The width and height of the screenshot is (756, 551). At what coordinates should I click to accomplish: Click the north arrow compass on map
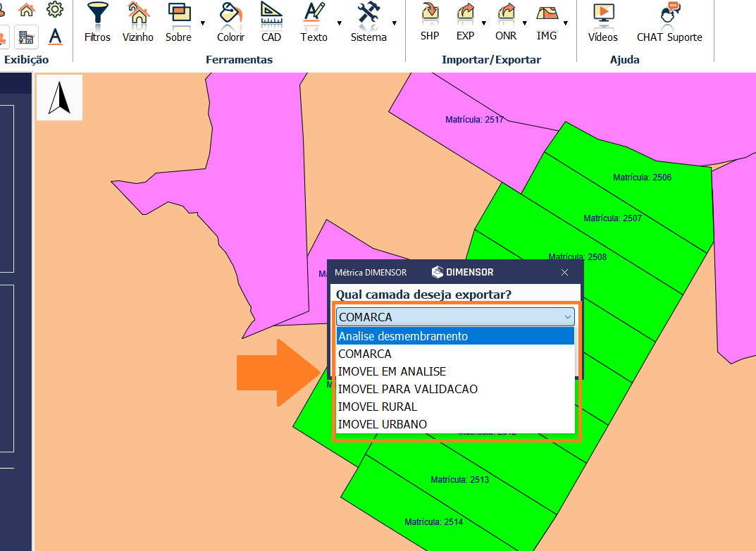(59, 98)
